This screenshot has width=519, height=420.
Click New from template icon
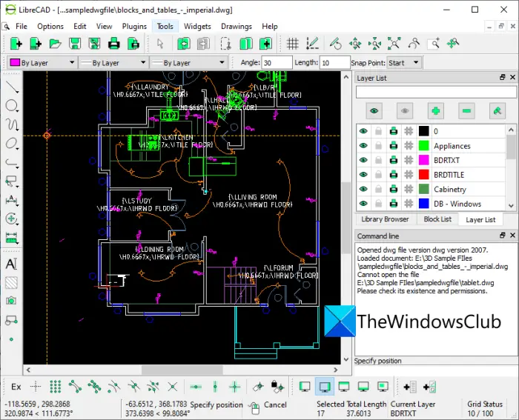pos(35,43)
